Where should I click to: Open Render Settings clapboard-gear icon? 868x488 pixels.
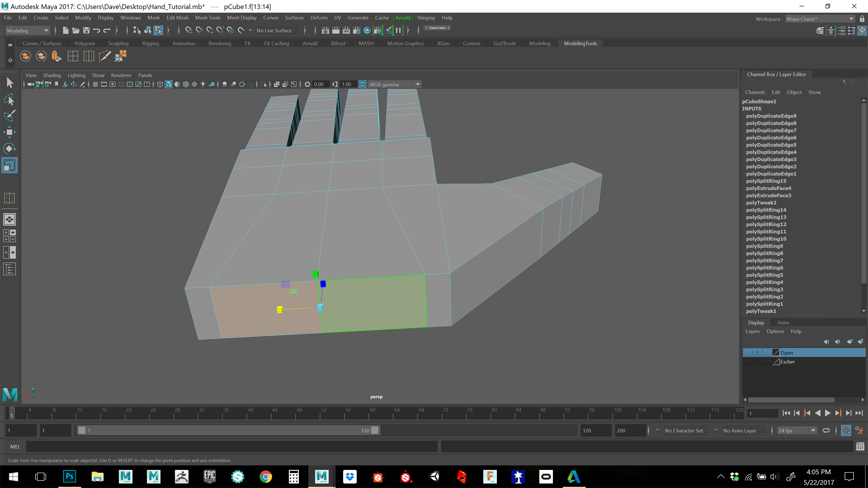coord(357,30)
